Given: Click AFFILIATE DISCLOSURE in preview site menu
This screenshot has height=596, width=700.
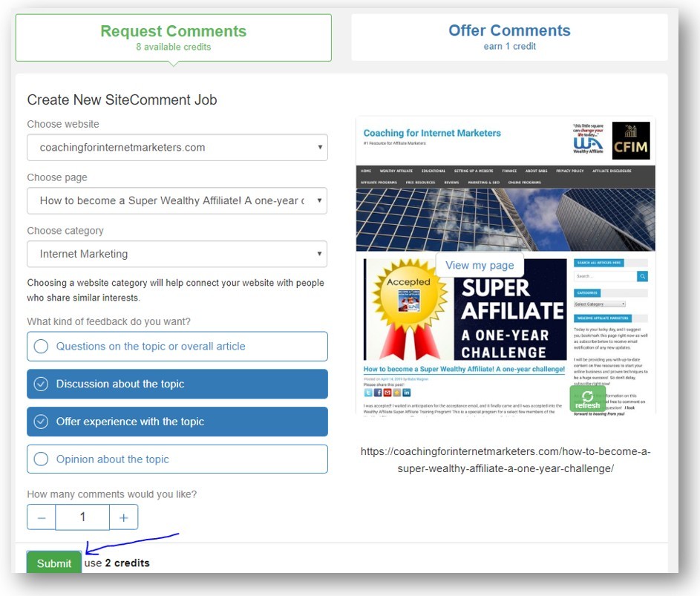Looking at the screenshot, I should click(x=612, y=171).
